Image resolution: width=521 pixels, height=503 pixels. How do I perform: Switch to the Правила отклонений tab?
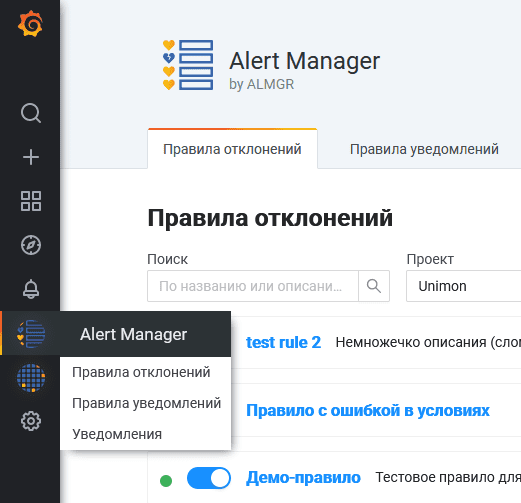click(x=232, y=149)
